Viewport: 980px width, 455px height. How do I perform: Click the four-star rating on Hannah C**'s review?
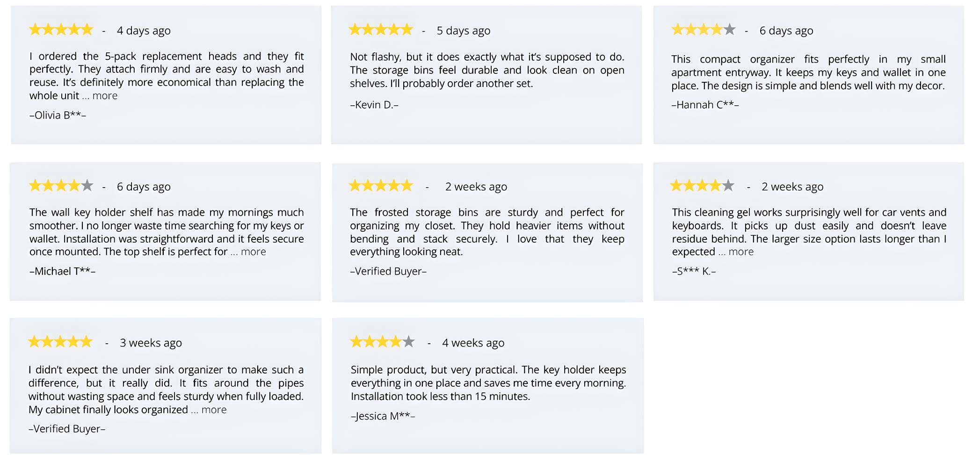coord(703,30)
